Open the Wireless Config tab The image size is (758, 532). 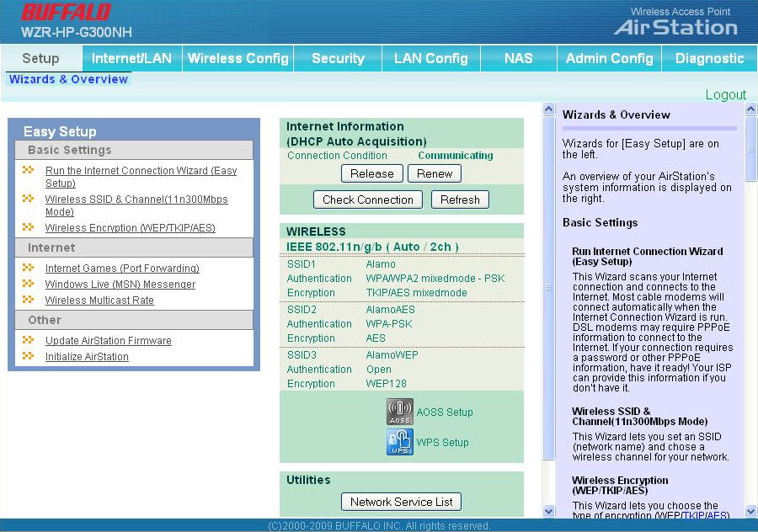tap(238, 58)
